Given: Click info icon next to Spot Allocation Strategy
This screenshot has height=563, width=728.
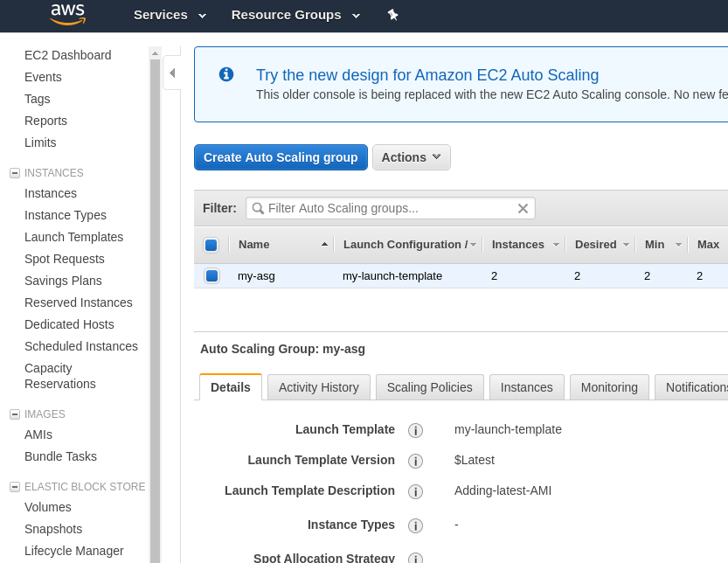Looking at the screenshot, I should pyautogui.click(x=415, y=558).
